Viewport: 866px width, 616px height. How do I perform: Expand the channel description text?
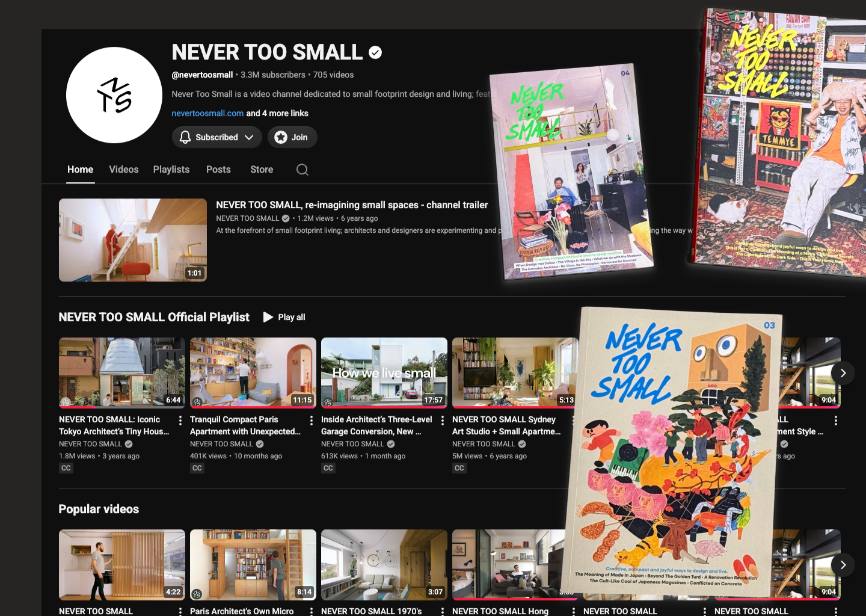(x=331, y=94)
